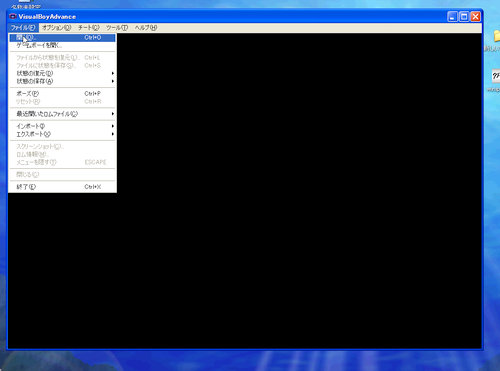
Task: Click the black emulator display area
Action: click(x=298, y=190)
